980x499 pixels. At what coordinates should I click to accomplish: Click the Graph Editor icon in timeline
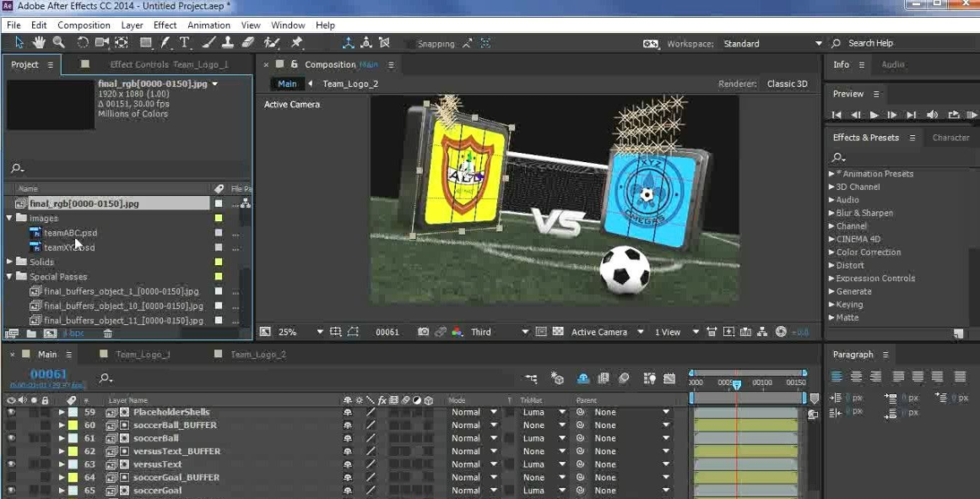(669, 378)
